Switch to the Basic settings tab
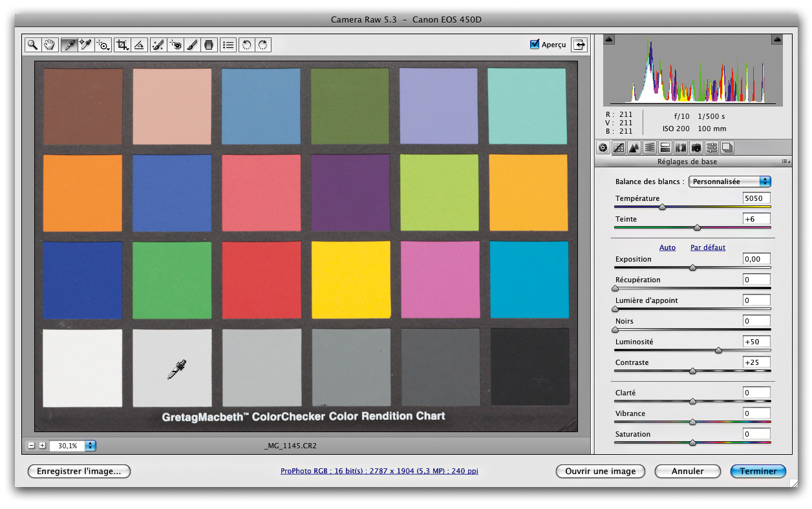 pos(603,148)
